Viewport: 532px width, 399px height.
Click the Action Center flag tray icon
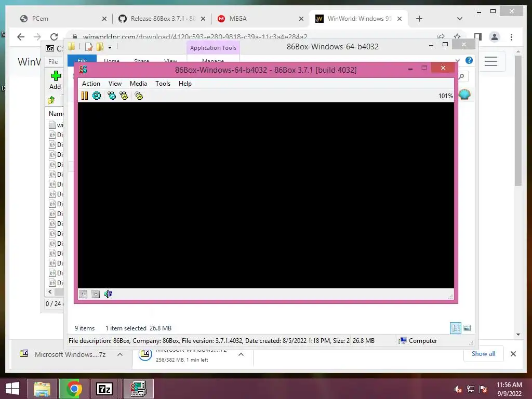(483, 389)
